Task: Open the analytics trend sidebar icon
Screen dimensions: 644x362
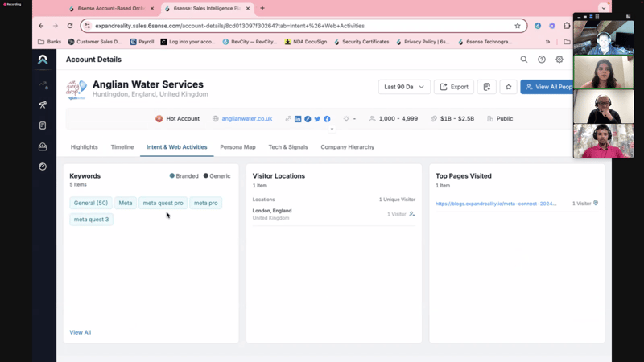Action: point(43,85)
